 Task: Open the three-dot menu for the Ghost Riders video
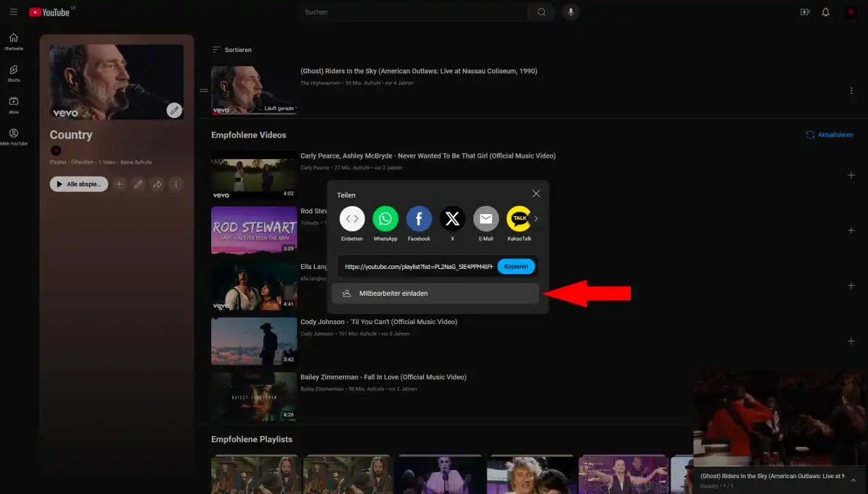coord(851,90)
